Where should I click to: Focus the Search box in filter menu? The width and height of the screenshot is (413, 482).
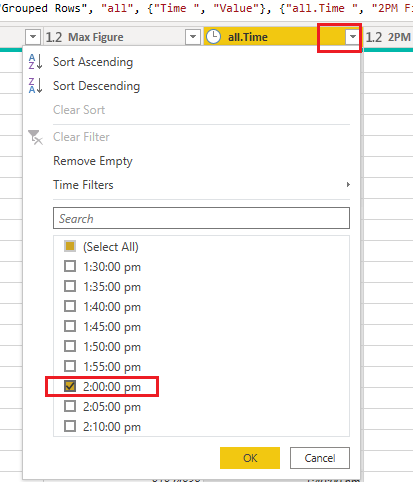201,218
